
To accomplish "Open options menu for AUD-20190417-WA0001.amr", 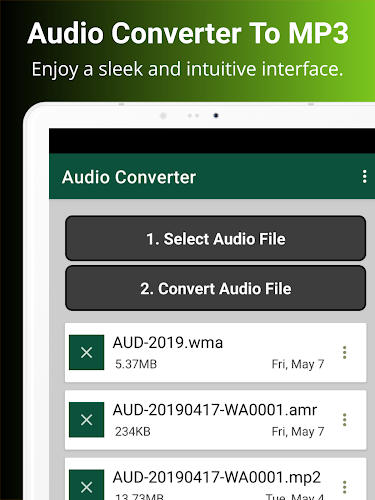I will (x=345, y=420).
